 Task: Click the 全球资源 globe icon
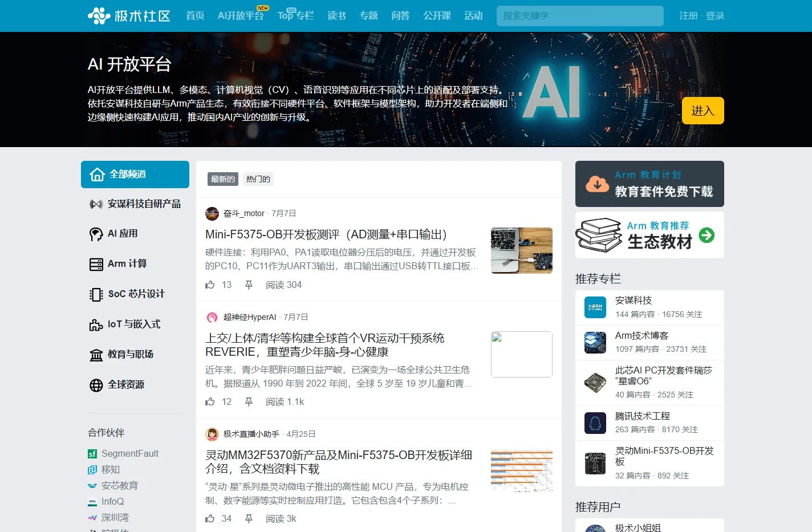click(96, 385)
